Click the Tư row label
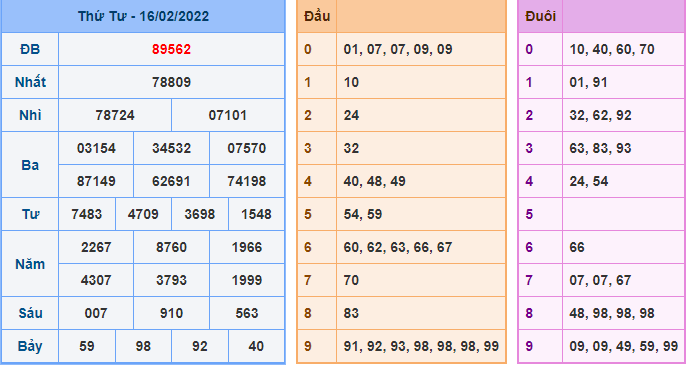 30,214
